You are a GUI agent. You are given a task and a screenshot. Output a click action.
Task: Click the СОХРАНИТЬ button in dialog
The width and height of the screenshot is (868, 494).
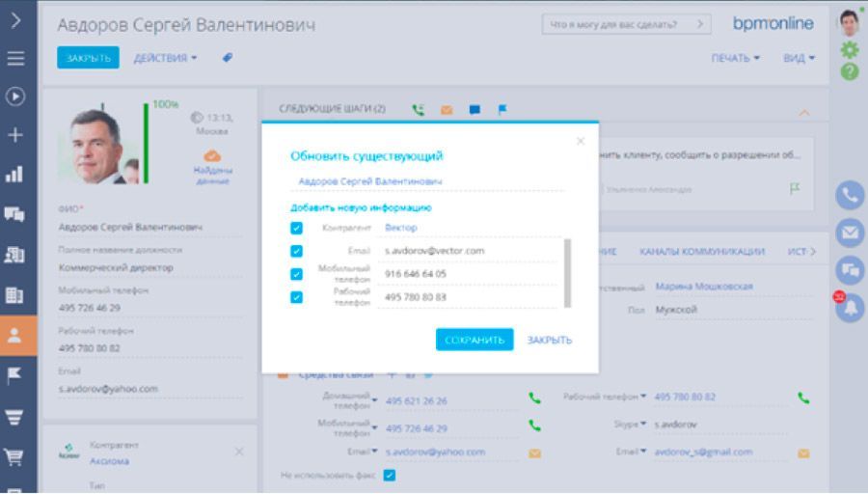coord(474,340)
